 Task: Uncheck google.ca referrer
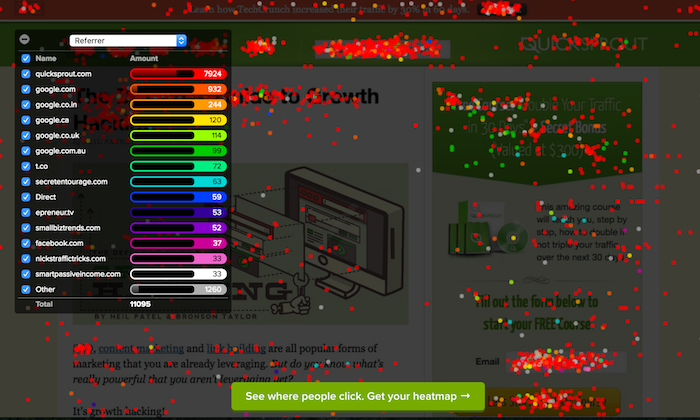click(26, 120)
